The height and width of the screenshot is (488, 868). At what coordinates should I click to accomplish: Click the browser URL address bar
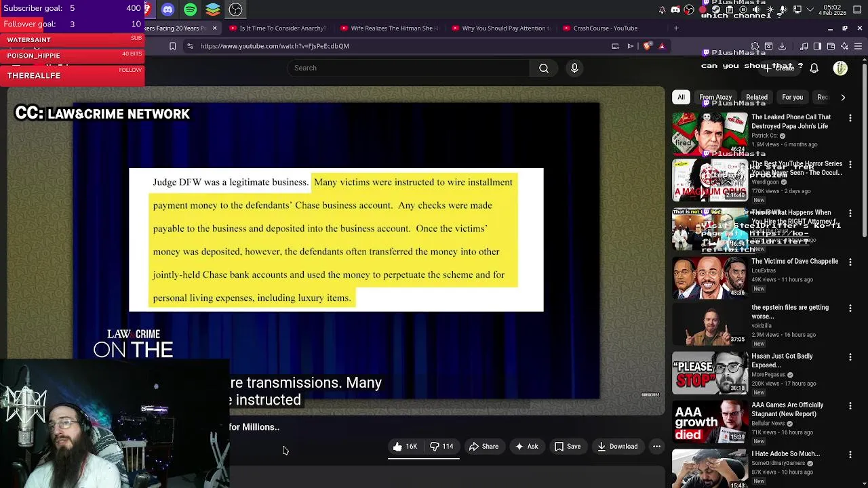pyautogui.click(x=400, y=46)
